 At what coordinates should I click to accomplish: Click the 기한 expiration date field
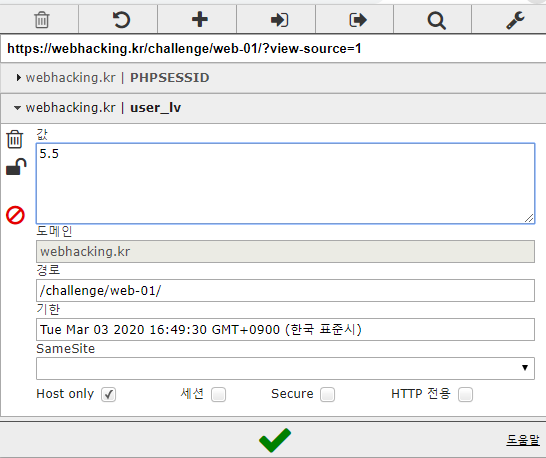[x=285, y=329]
